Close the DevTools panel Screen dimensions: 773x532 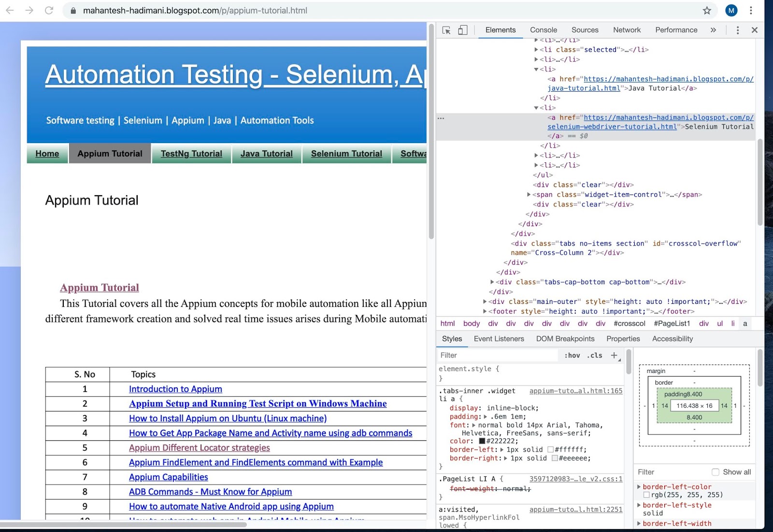(754, 30)
